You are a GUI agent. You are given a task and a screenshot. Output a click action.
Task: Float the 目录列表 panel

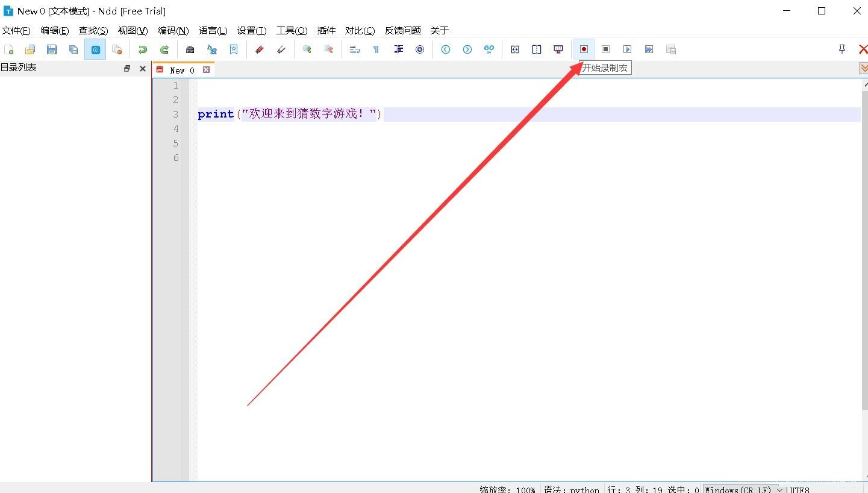pos(127,69)
